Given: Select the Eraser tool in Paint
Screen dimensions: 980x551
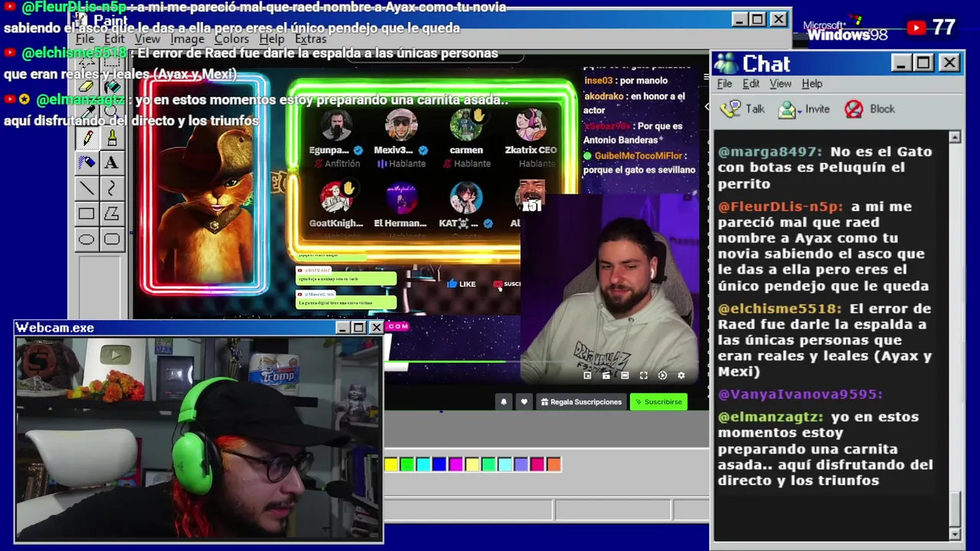Looking at the screenshot, I should (x=87, y=86).
